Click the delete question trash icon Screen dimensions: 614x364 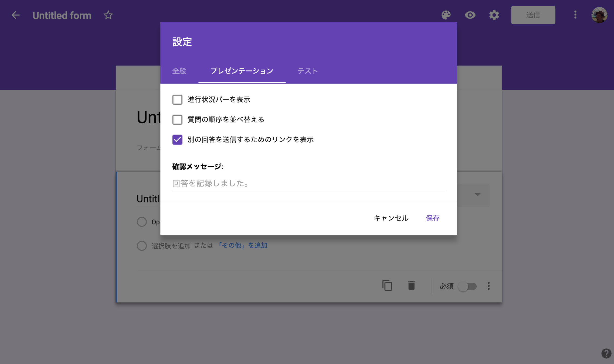[x=411, y=286]
